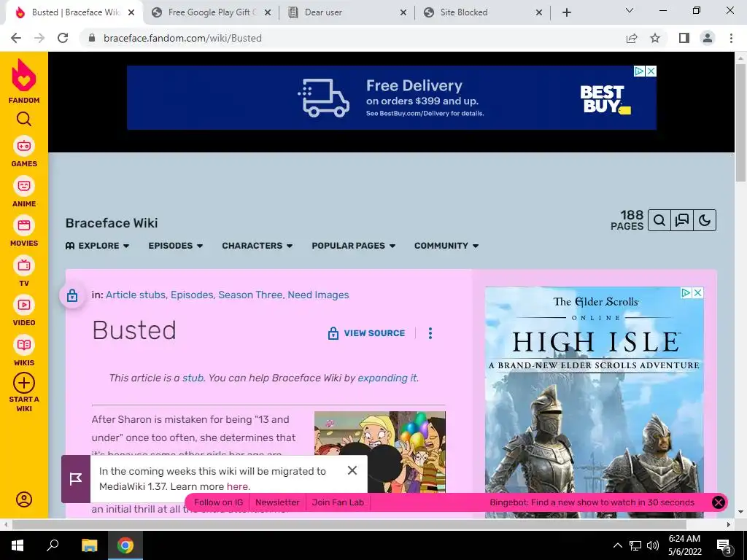The image size is (747, 560).
Task: Close the Best Buy banner ad
Action: click(651, 71)
